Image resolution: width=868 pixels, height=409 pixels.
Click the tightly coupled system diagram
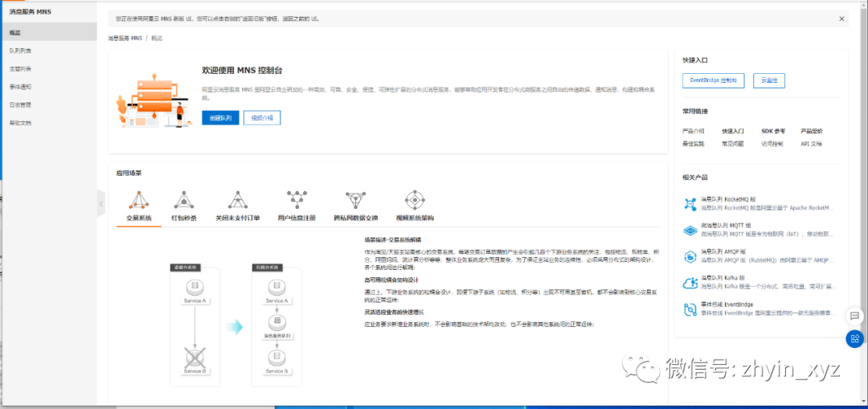pos(194,325)
